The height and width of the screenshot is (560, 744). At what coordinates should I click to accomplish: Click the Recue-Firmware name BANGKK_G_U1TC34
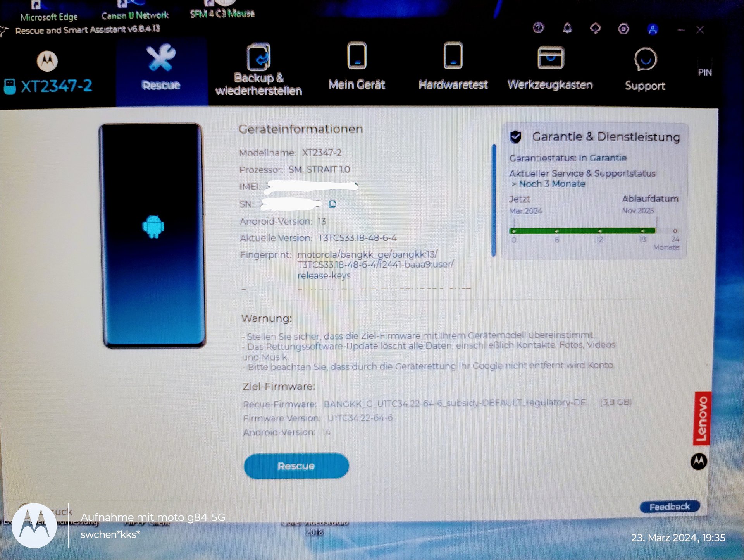click(x=457, y=403)
